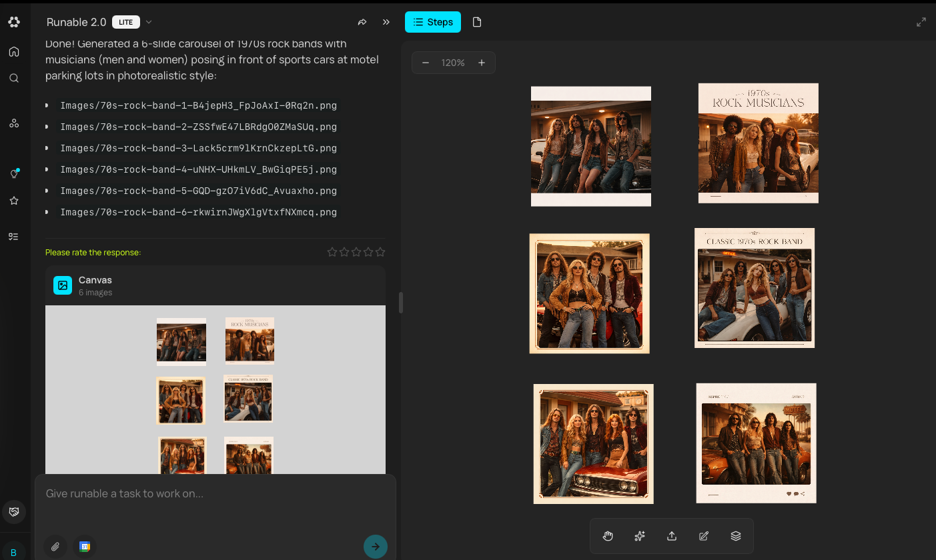This screenshot has height=560, width=936.
Task: Click the lightbulb ideas icon in sidebar
Action: pos(14,173)
